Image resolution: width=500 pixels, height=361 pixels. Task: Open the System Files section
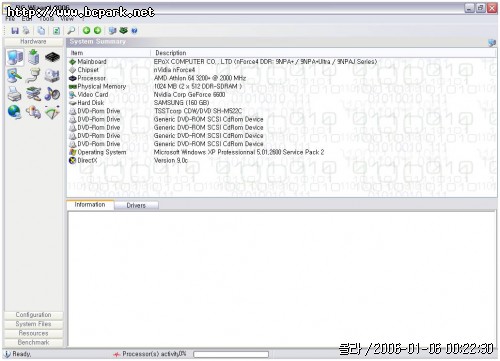coord(33,324)
